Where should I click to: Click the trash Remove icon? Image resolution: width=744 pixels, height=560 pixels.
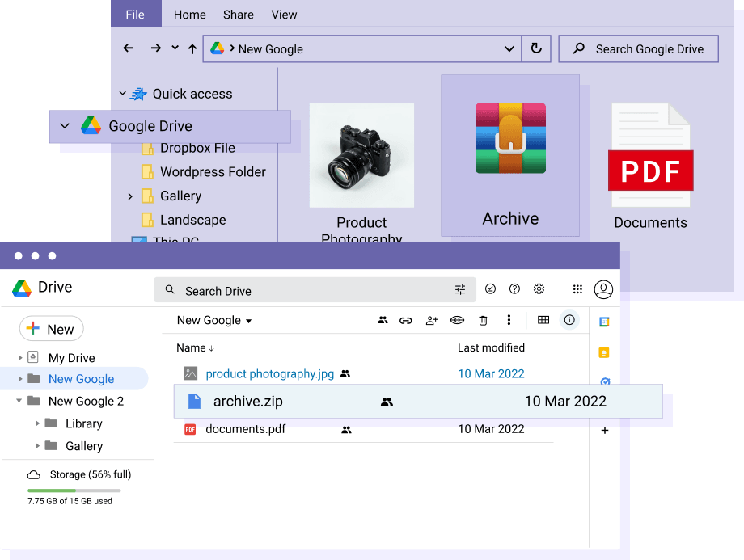483,321
